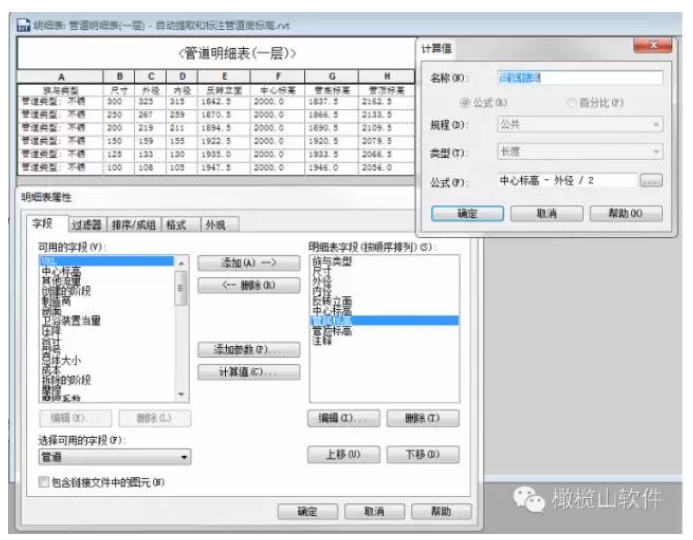Select the 百分比 radio button
693x540 pixels.
(571, 102)
